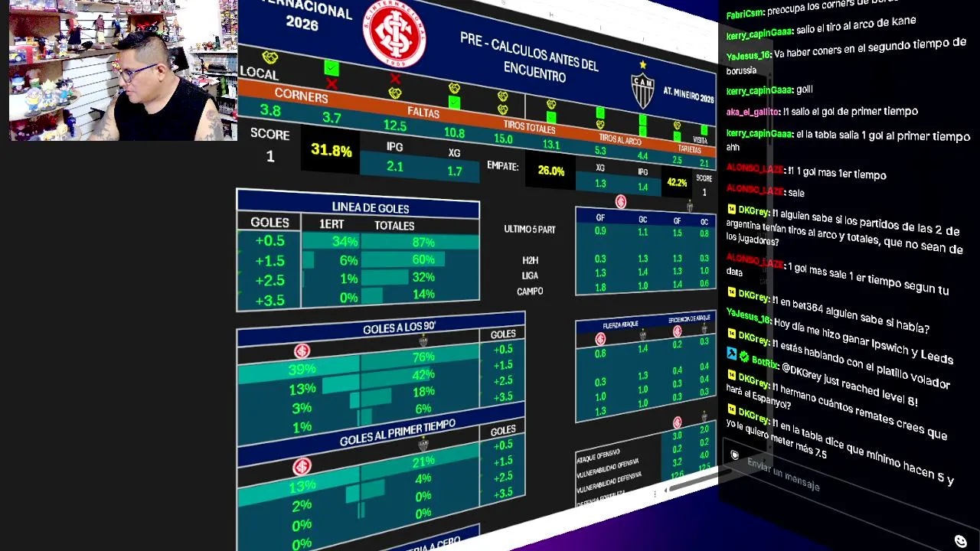Click the 1ERT column header
This screenshot has height=551, width=980.
tap(332, 224)
